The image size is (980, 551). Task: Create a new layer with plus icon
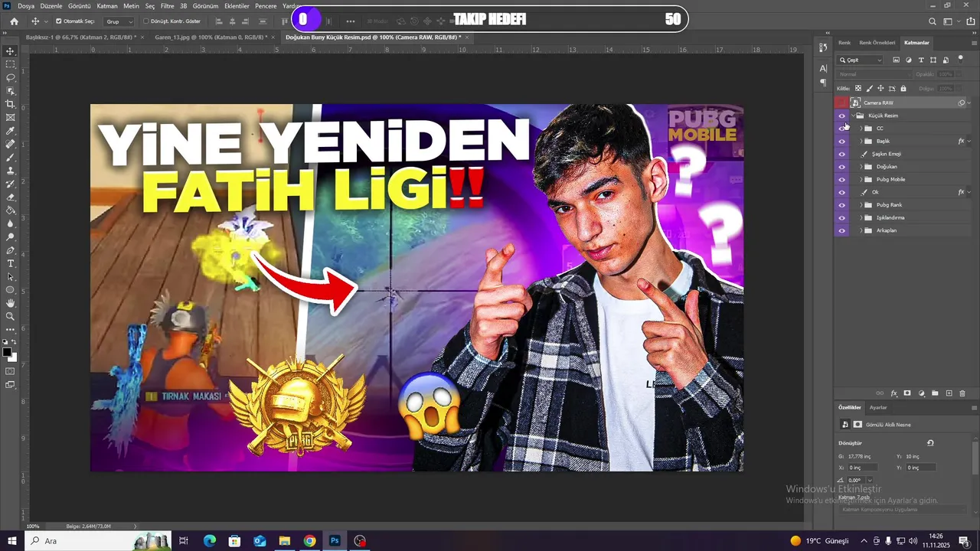point(949,393)
